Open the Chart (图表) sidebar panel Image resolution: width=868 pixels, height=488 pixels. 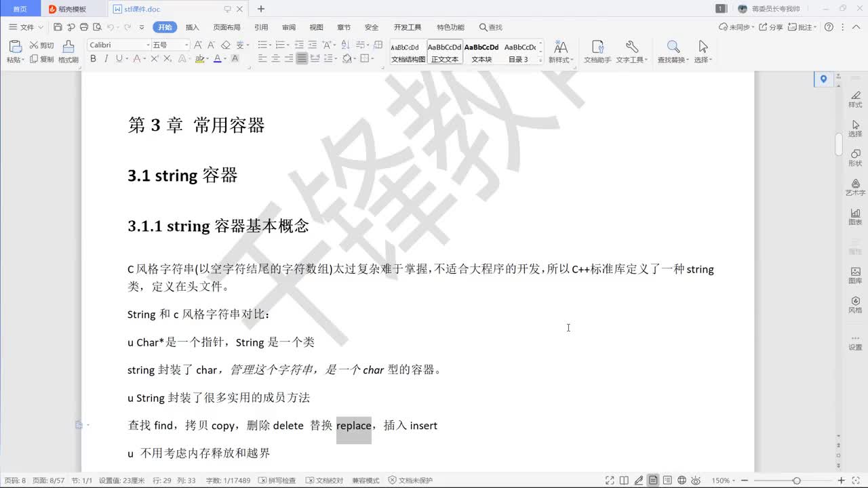(855, 217)
